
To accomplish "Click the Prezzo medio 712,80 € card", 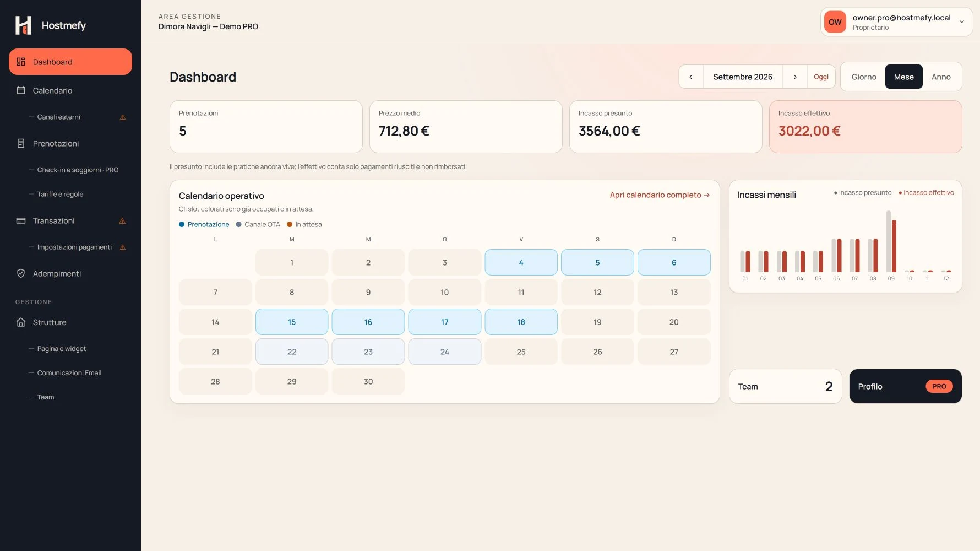I will (466, 127).
